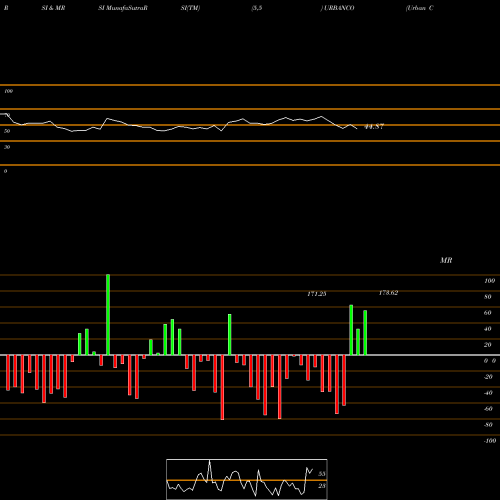Click the MR axis label 80
The width and height of the screenshot is (500, 500).
point(488,297)
